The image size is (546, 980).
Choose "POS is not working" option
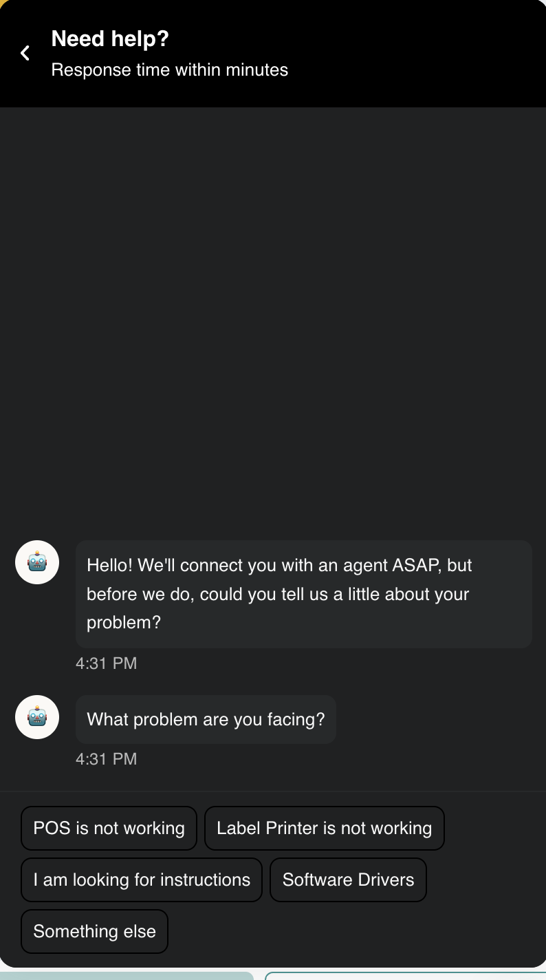coord(109,828)
